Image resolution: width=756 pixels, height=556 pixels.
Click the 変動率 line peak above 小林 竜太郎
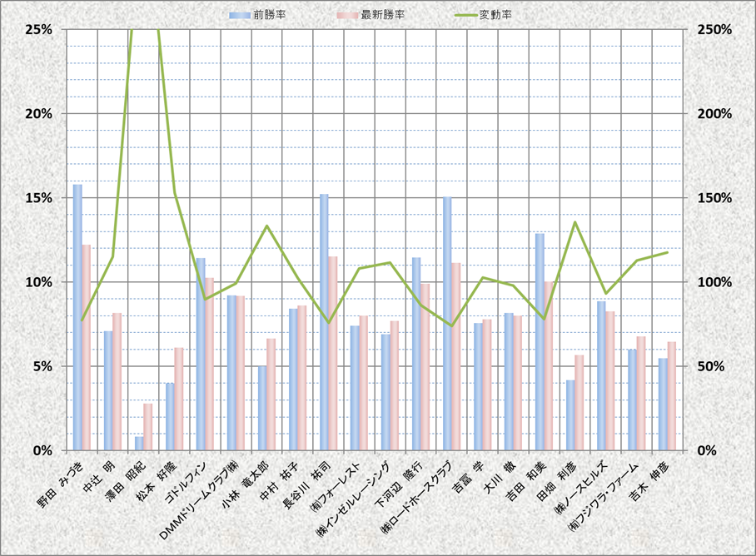point(266,226)
